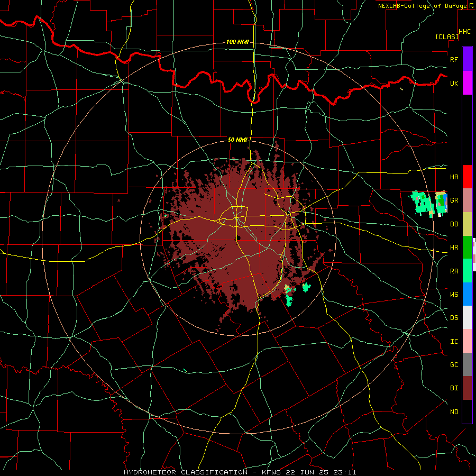Click the "BD" legend label
Viewport: 476px width, 476px height.
click(x=454, y=224)
